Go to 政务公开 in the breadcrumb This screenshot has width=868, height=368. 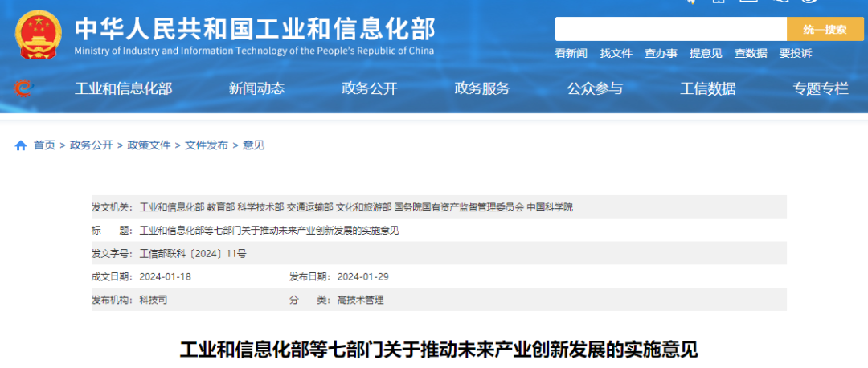[92, 145]
